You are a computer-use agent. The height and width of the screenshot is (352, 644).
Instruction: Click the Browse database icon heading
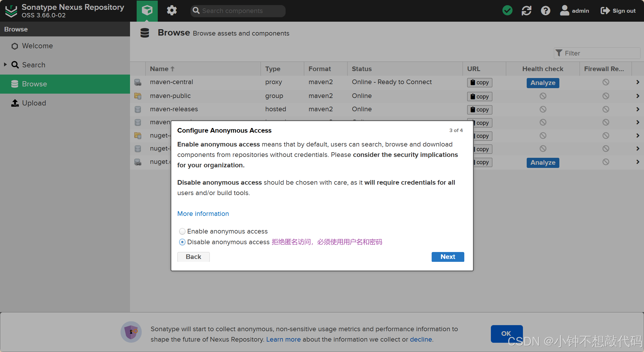(145, 33)
